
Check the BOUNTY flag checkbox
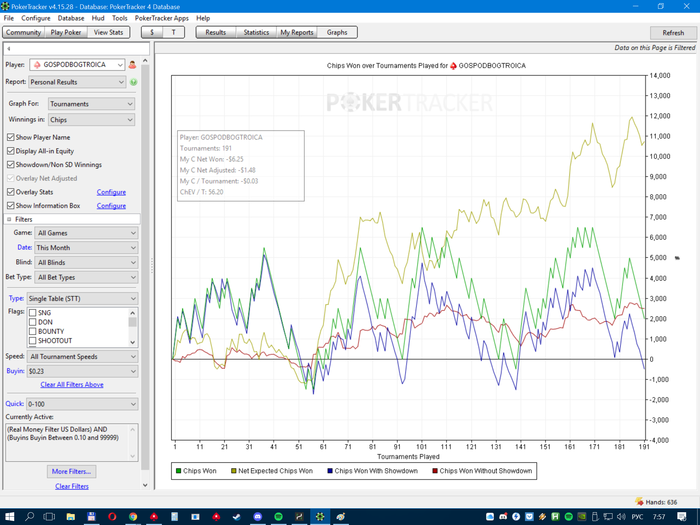[33, 331]
